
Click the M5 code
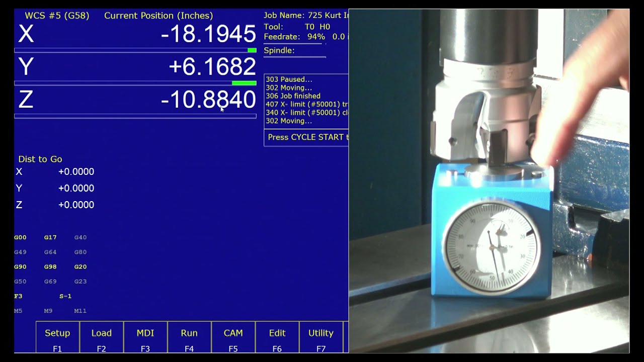(18, 311)
